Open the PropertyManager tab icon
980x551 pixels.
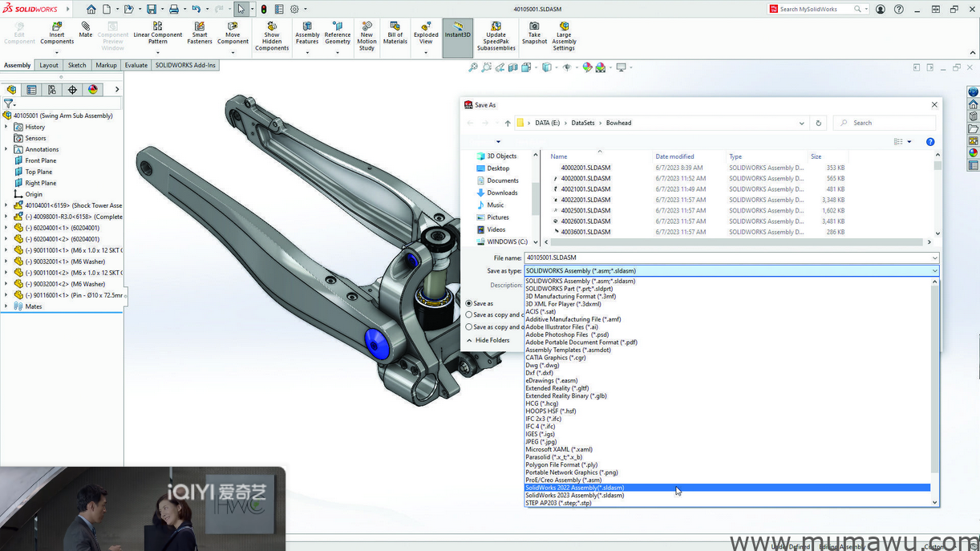pos(31,90)
